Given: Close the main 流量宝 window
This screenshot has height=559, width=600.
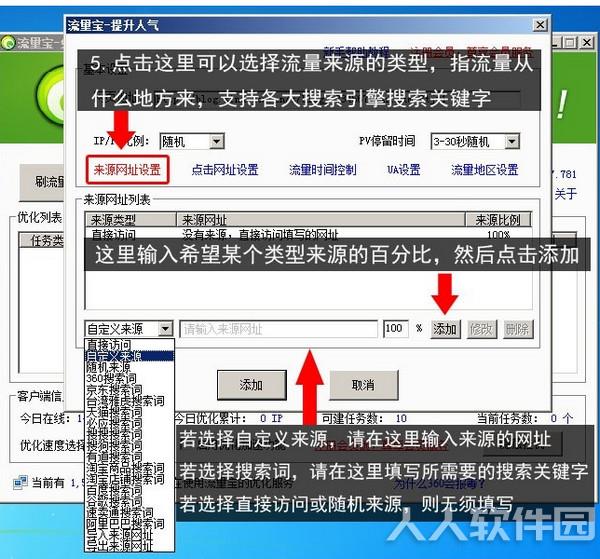Looking at the screenshot, I should 586,42.
